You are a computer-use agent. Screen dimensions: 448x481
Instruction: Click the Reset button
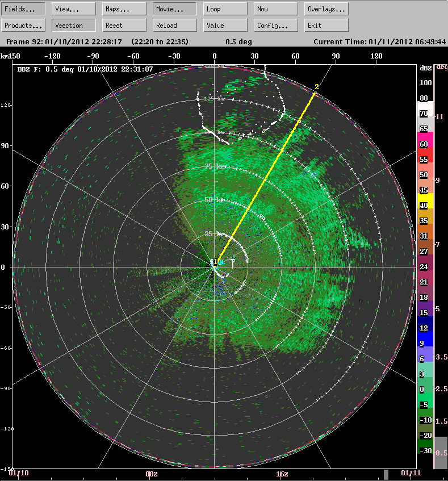pyautogui.click(x=124, y=25)
